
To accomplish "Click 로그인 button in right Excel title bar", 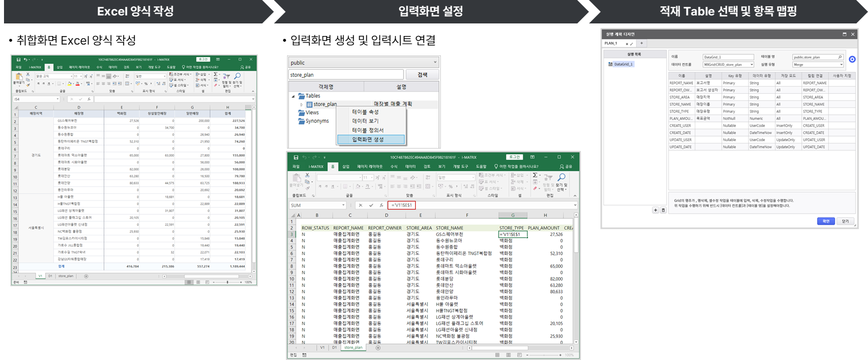I will [514, 157].
